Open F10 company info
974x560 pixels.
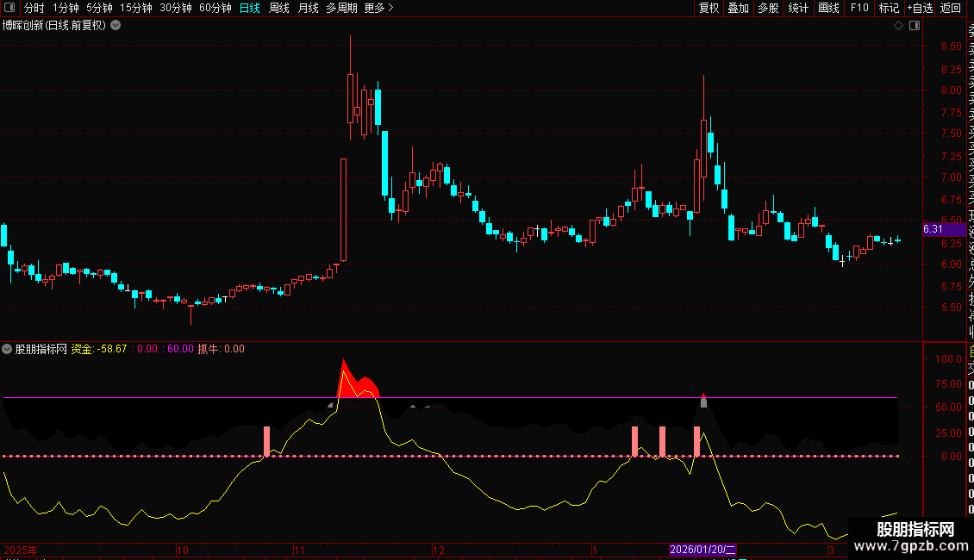coord(859,8)
